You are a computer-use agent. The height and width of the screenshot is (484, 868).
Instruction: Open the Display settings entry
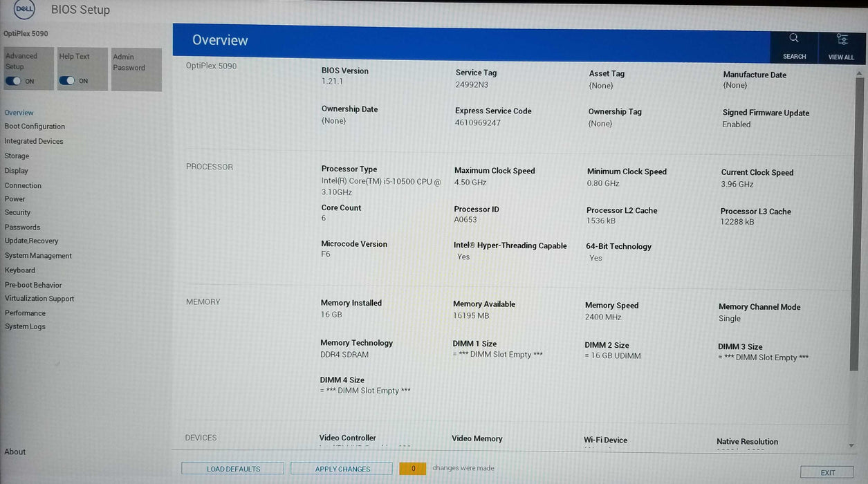pyautogui.click(x=16, y=171)
